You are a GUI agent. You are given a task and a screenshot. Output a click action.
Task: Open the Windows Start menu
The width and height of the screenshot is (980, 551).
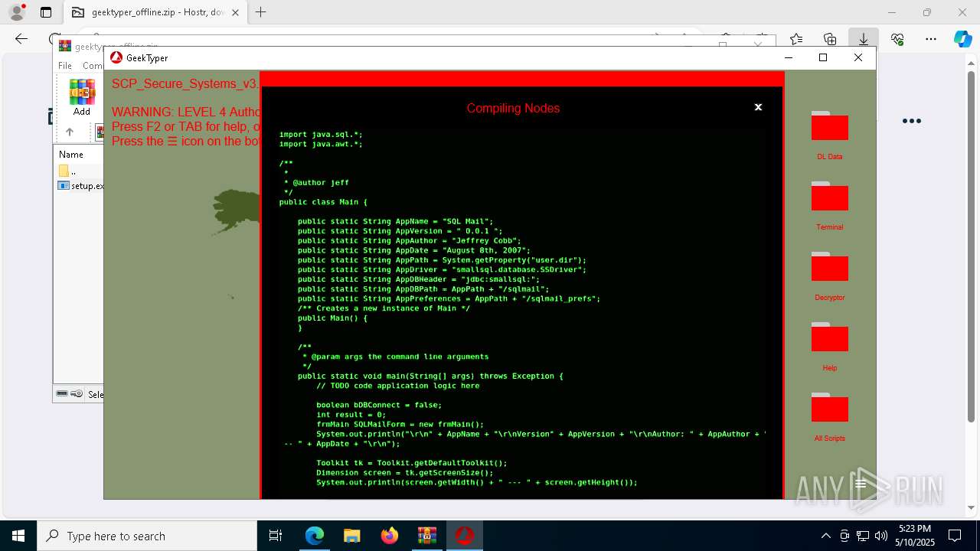pos(18,536)
